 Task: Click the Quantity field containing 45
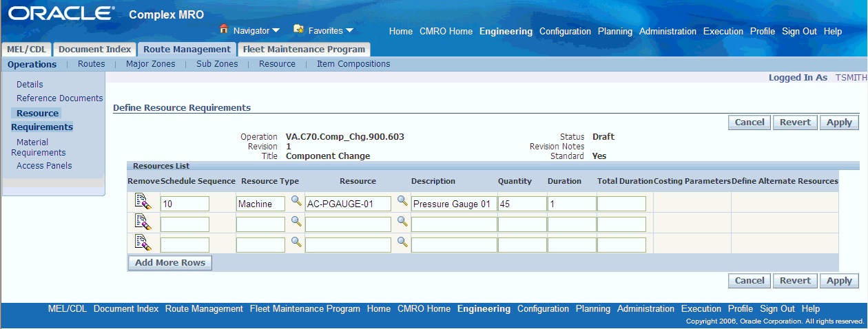click(x=522, y=204)
